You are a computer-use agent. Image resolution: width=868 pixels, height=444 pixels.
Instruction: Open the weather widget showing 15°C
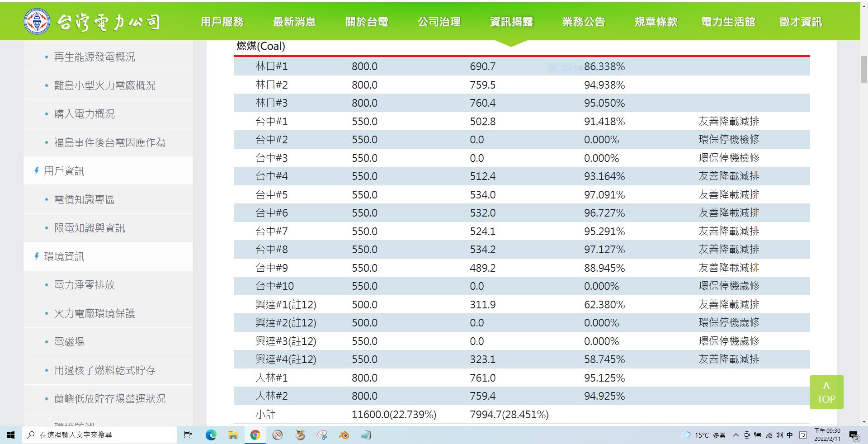click(703, 435)
